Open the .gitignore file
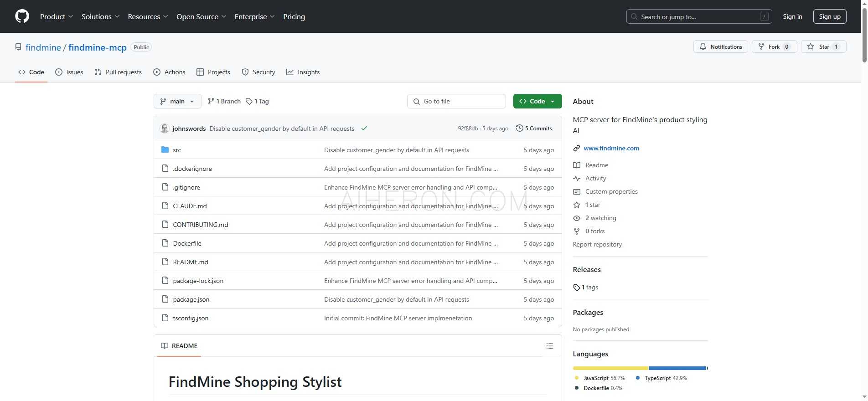The image size is (868, 401). (x=186, y=187)
